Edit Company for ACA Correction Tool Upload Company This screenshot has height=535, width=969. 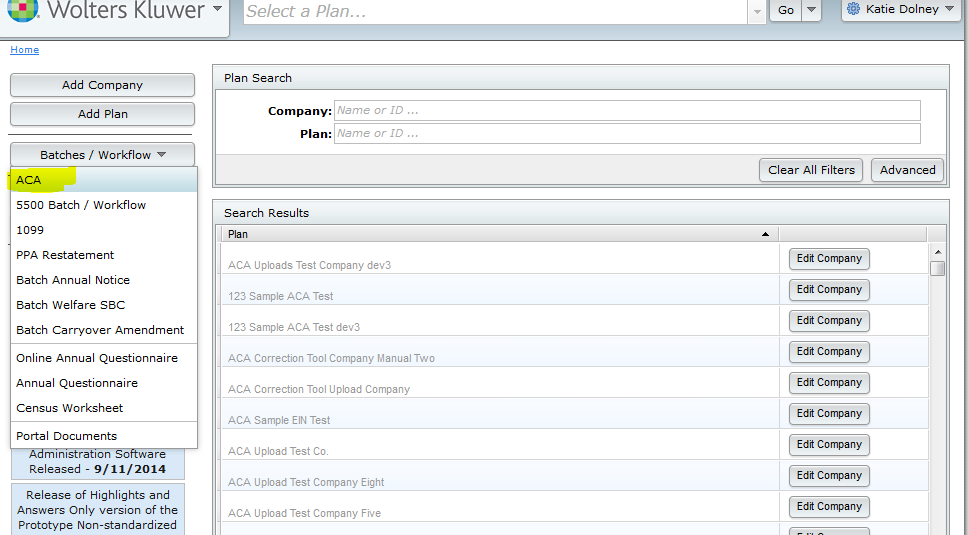coord(829,382)
